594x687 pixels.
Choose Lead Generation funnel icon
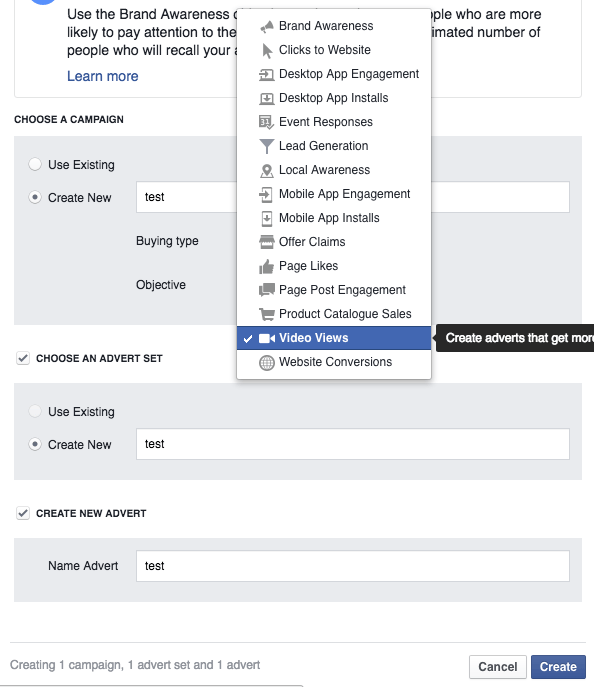pyautogui.click(x=266, y=146)
